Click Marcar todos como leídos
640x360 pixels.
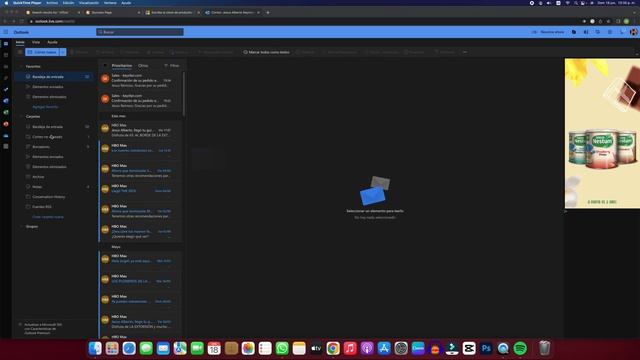point(267,52)
